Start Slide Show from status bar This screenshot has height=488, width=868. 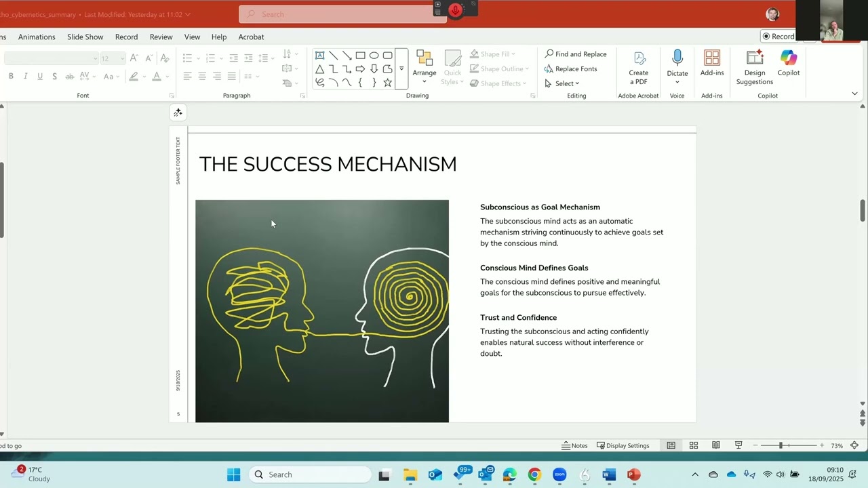pyautogui.click(x=738, y=445)
